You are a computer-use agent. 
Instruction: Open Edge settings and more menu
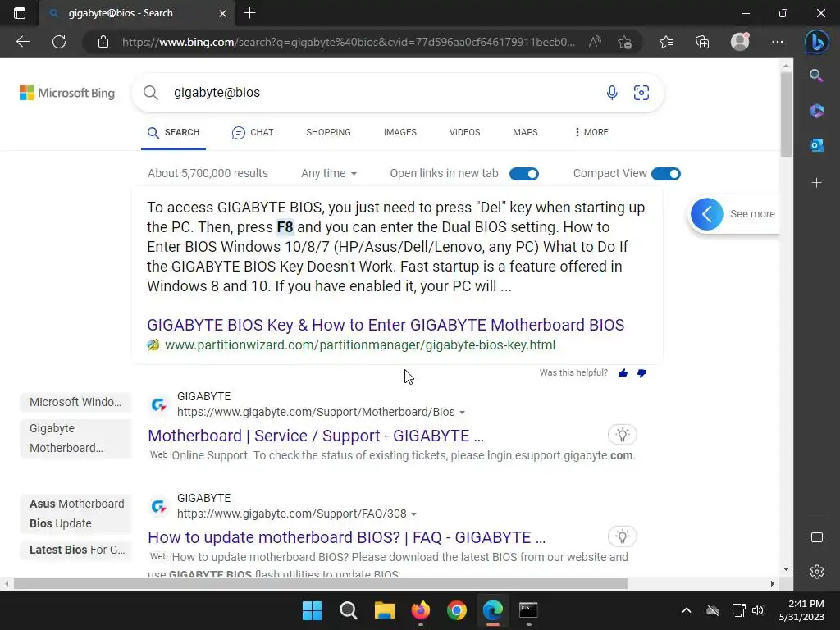(x=778, y=42)
